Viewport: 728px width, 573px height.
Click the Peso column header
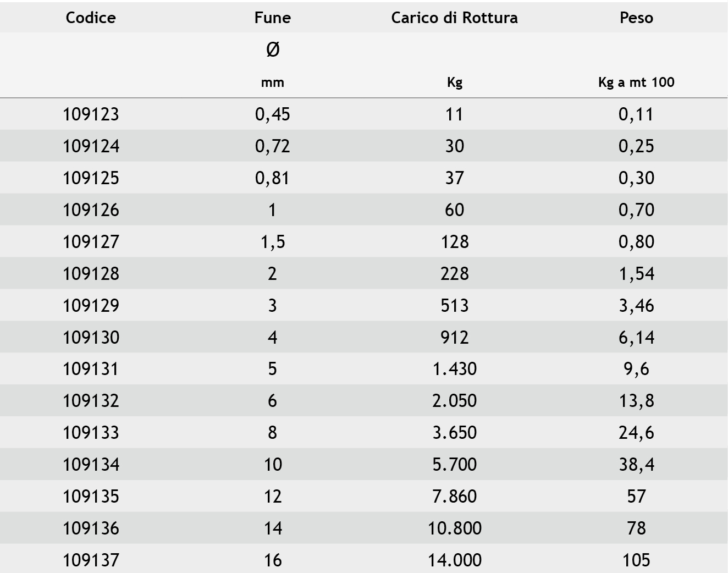(x=636, y=18)
